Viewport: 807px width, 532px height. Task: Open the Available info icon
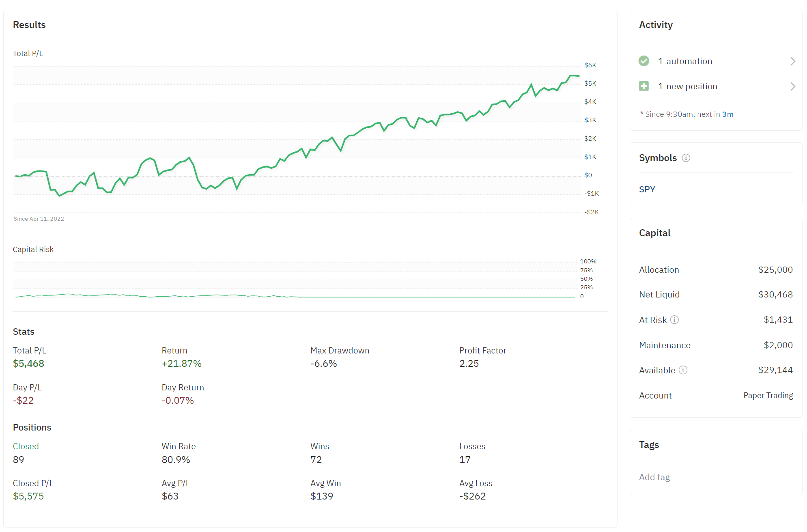[683, 370]
